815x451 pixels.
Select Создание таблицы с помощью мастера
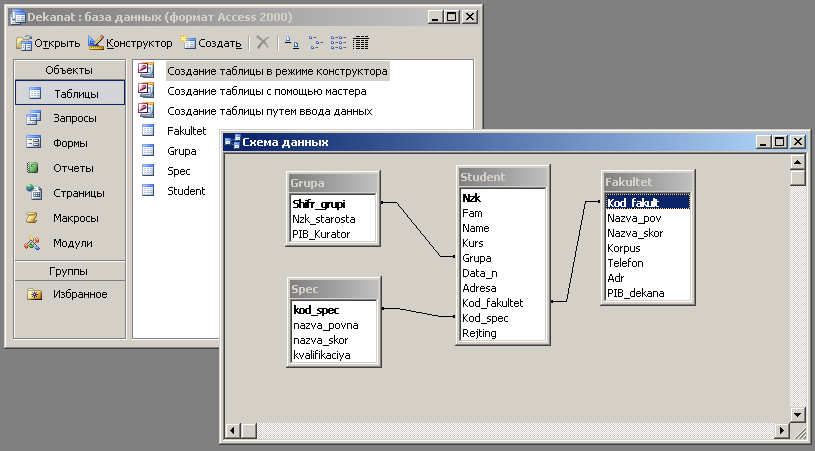click(267, 91)
